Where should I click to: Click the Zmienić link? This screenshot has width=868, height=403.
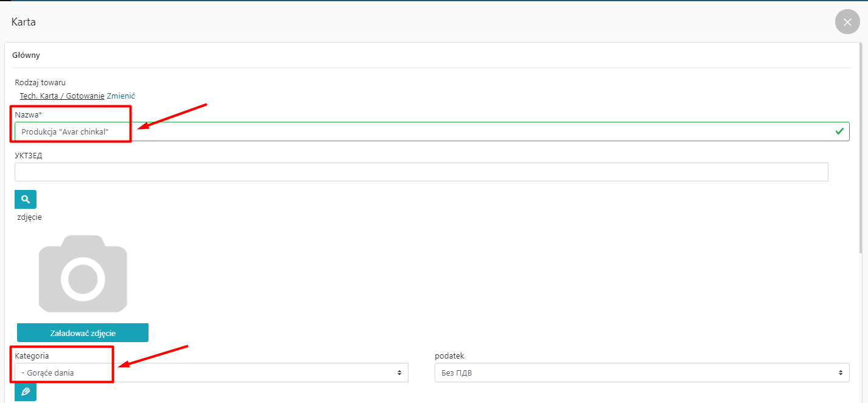[121, 96]
